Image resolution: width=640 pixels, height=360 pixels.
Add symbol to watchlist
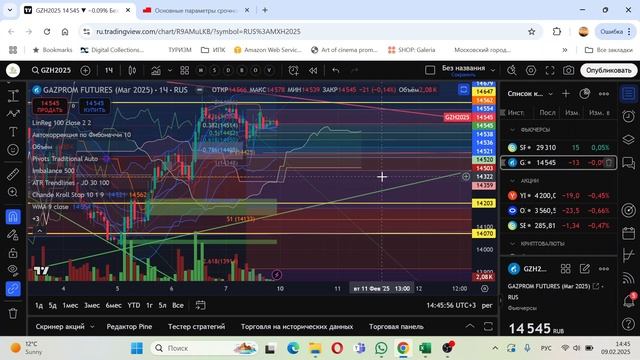[566, 94]
